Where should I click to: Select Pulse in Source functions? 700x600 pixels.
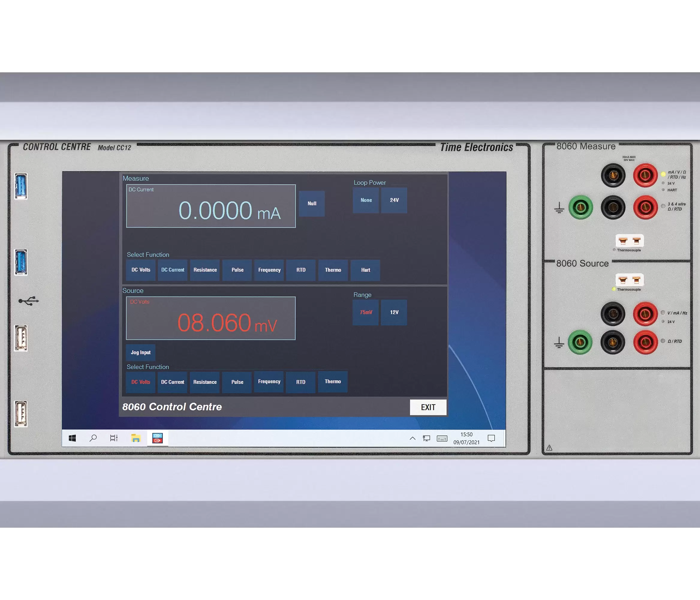click(237, 382)
